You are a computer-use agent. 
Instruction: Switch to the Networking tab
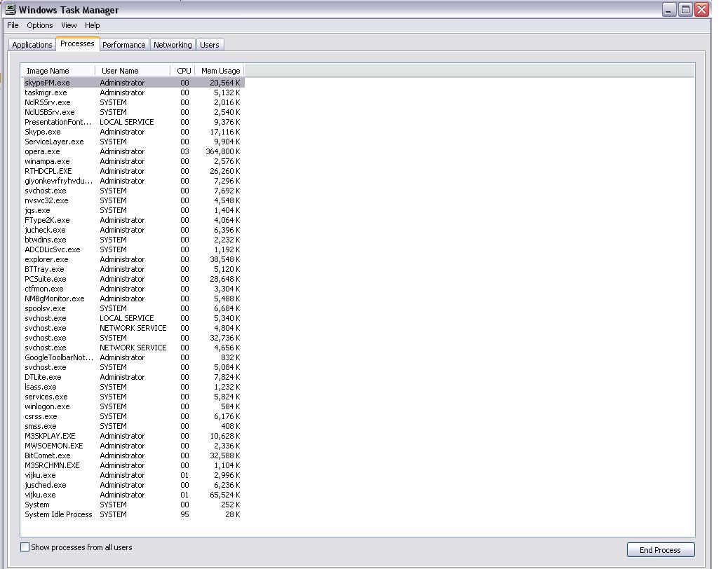coord(173,45)
